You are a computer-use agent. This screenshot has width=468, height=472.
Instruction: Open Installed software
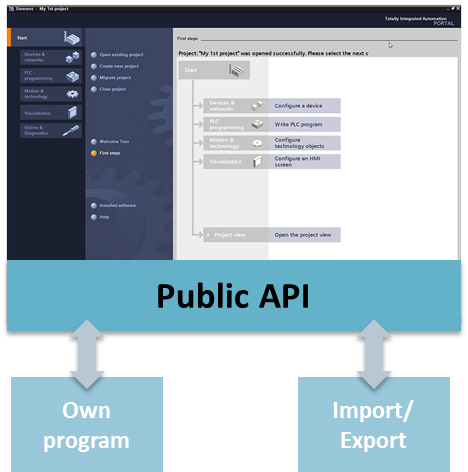(118, 206)
